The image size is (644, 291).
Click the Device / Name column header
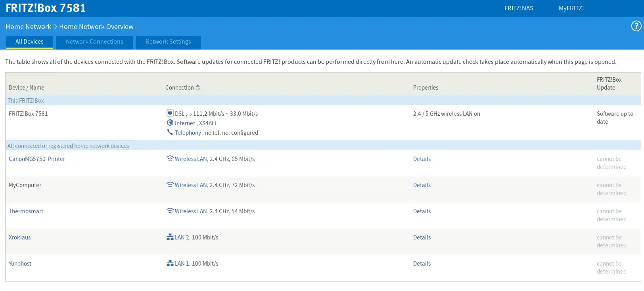26,88
